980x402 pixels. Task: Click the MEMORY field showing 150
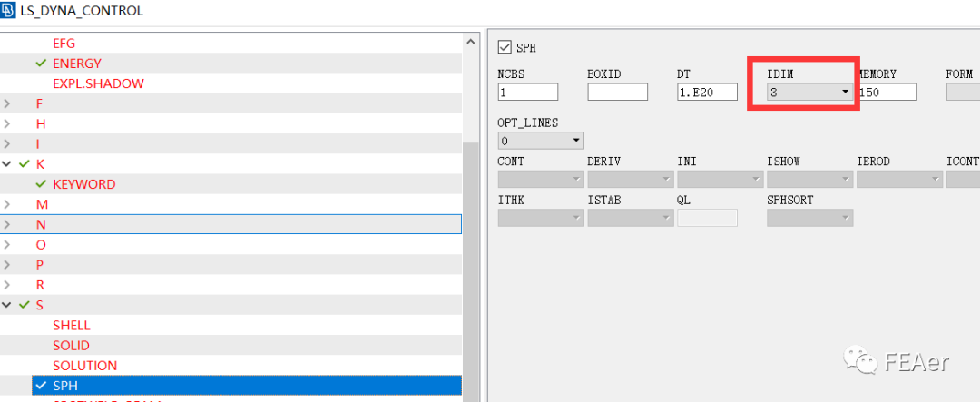pos(887,93)
